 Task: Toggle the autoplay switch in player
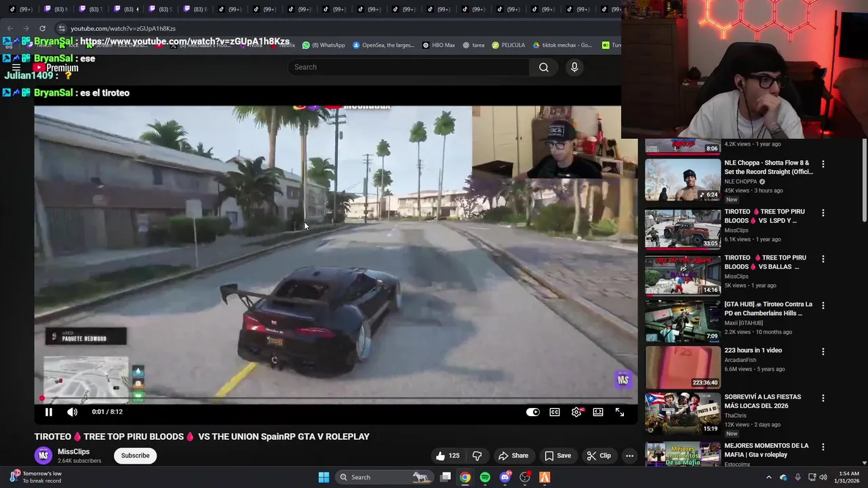533,412
